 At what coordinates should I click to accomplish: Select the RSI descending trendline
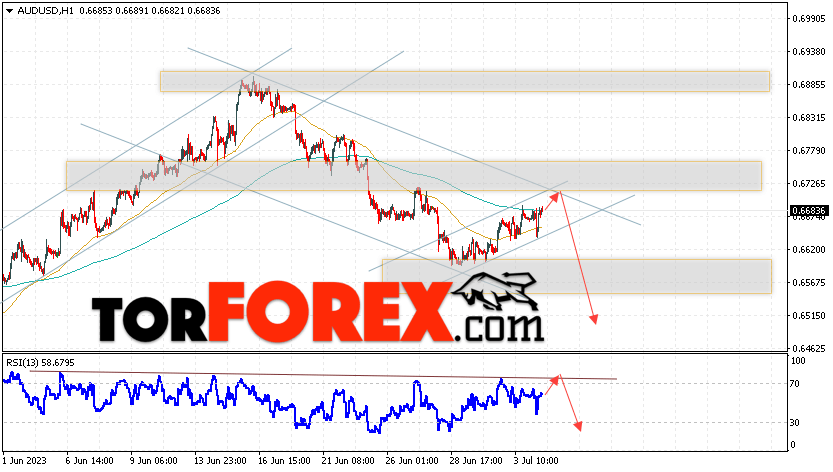323,375
